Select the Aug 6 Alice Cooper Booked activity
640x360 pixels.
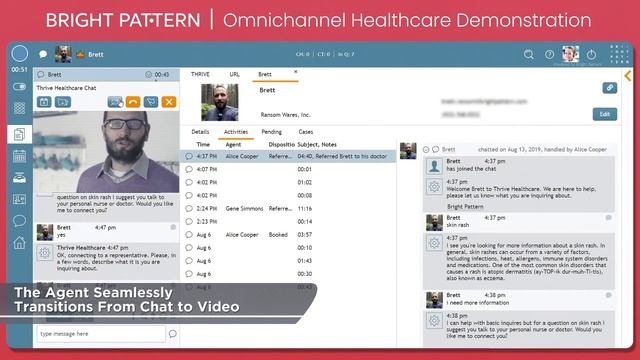coord(288,235)
